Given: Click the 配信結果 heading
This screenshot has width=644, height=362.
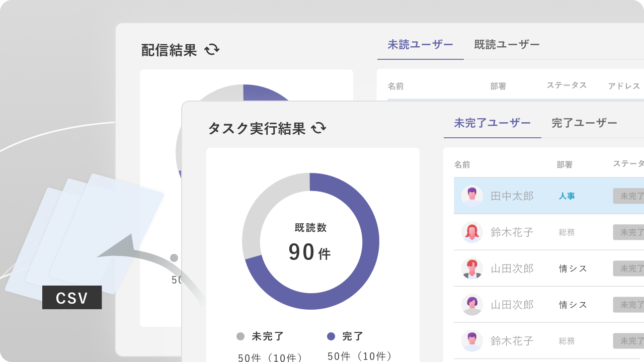Looking at the screenshot, I should 169,50.
